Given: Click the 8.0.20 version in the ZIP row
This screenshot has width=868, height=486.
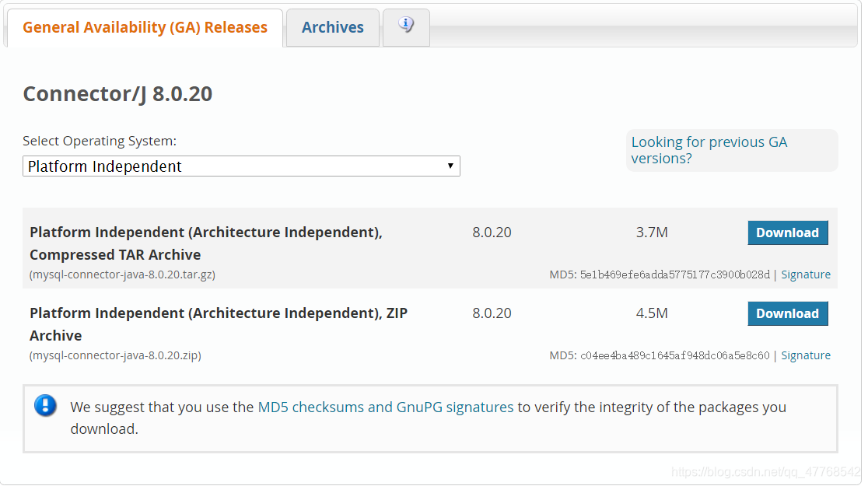Looking at the screenshot, I should (x=492, y=313).
